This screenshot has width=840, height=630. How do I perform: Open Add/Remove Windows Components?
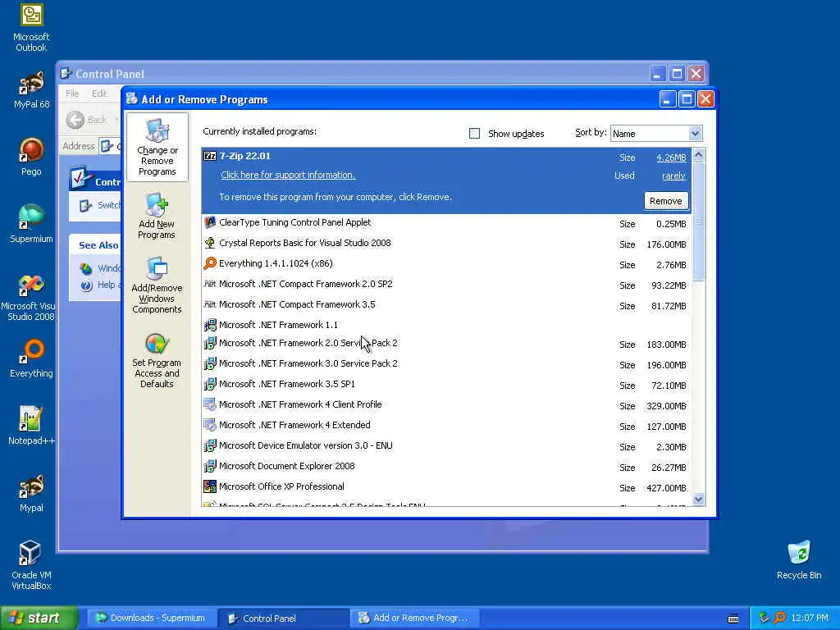(157, 285)
